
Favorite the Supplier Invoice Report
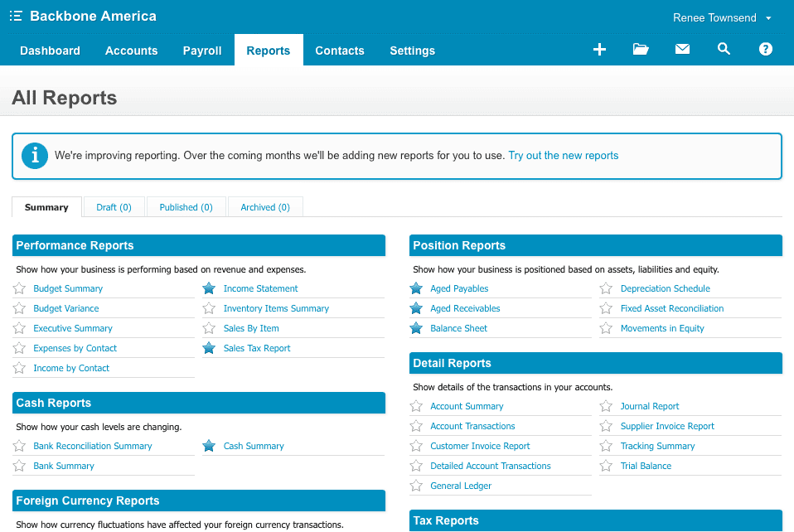pyautogui.click(x=606, y=426)
